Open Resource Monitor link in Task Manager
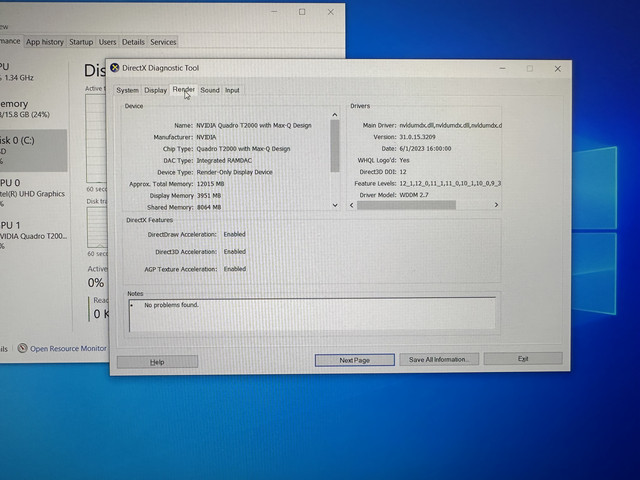The height and width of the screenshot is (480, 640). (68, 349)
